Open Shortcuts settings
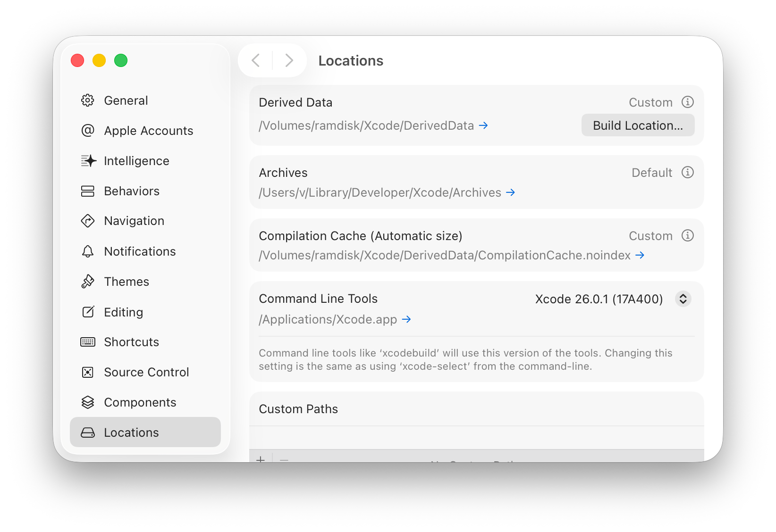The width and height of the screenshot is (776, 532). point(131,342)
